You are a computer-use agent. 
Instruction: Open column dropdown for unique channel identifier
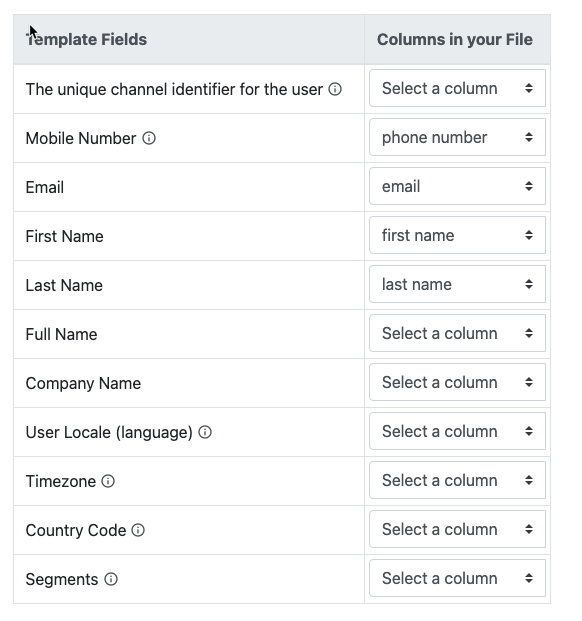pos(457,88)
